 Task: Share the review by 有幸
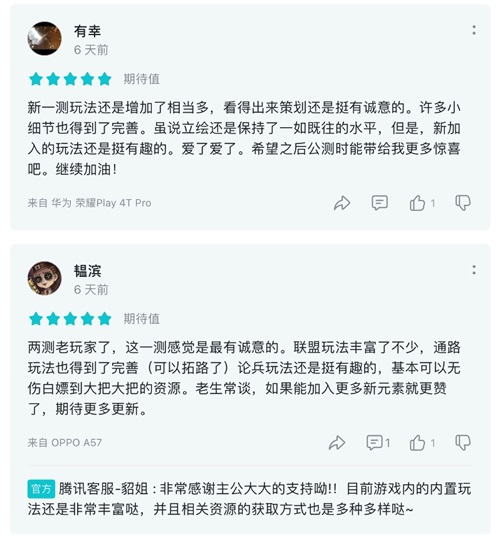[342, 203]
